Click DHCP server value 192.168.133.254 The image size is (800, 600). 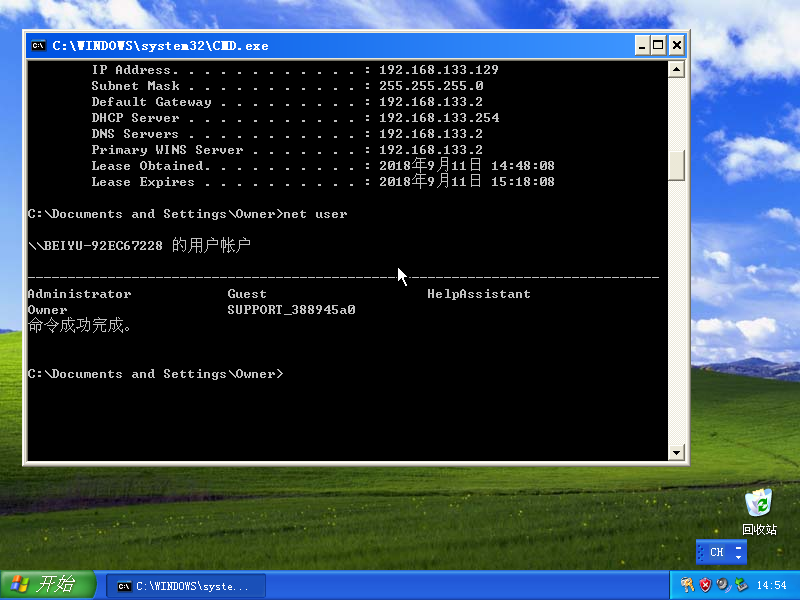[x=439, y=118]
